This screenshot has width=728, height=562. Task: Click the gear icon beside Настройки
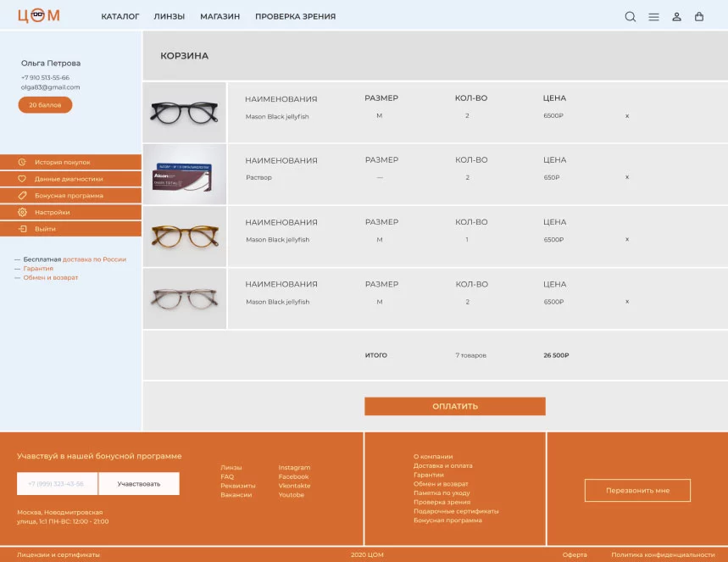coord(22,212)
